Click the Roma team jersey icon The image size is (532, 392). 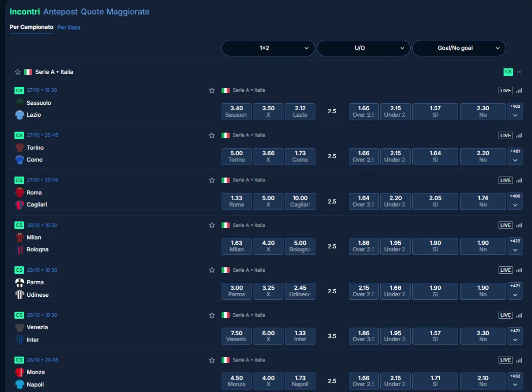click(x=19, y=193)
